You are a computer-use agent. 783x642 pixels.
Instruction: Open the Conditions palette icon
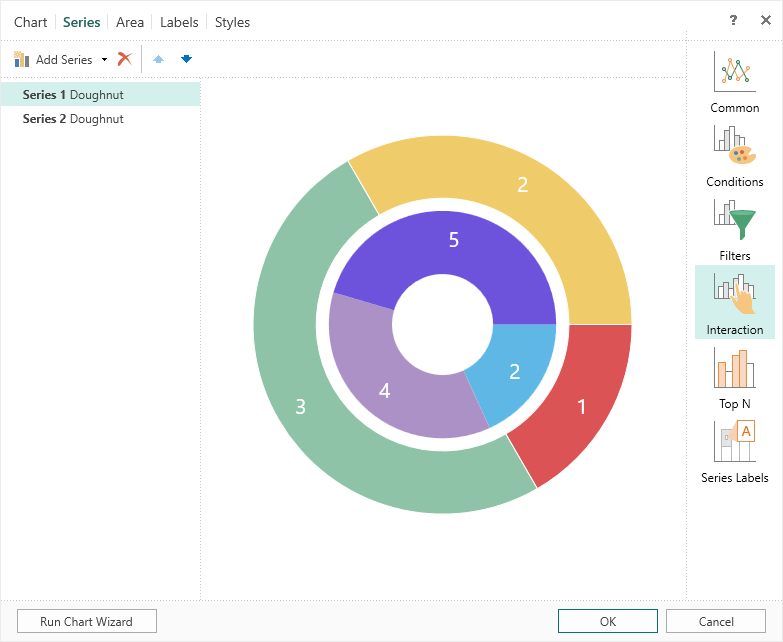pyautogui.click(x=734, y=148)
